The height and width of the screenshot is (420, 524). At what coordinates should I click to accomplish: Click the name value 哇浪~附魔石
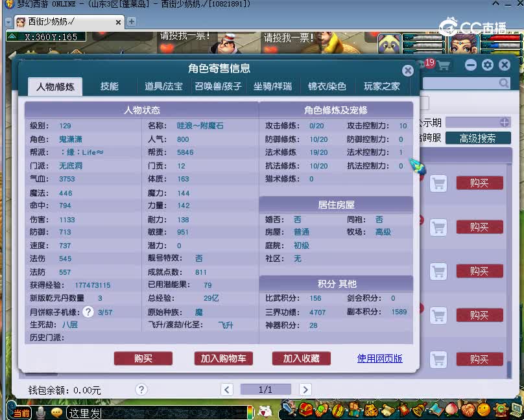coord(200,126)
